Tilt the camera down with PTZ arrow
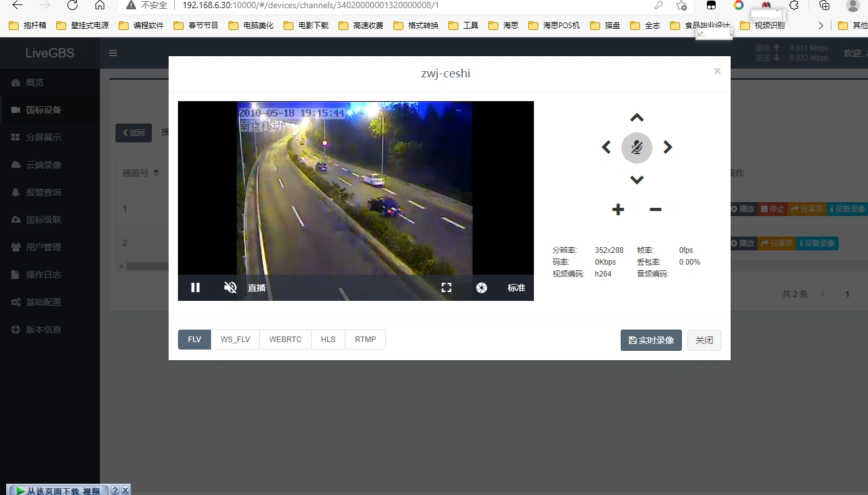868x495 pixels. pyautogui.click(x=636, y=180)
